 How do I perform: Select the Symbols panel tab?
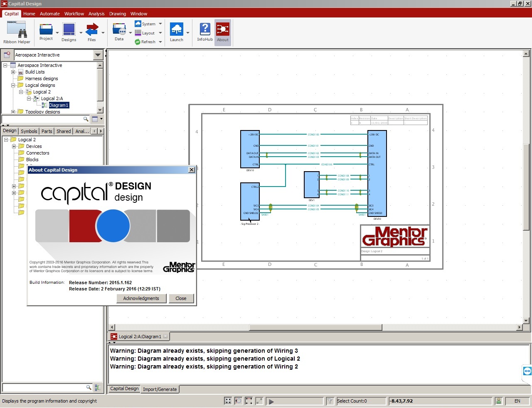[29, 131]
